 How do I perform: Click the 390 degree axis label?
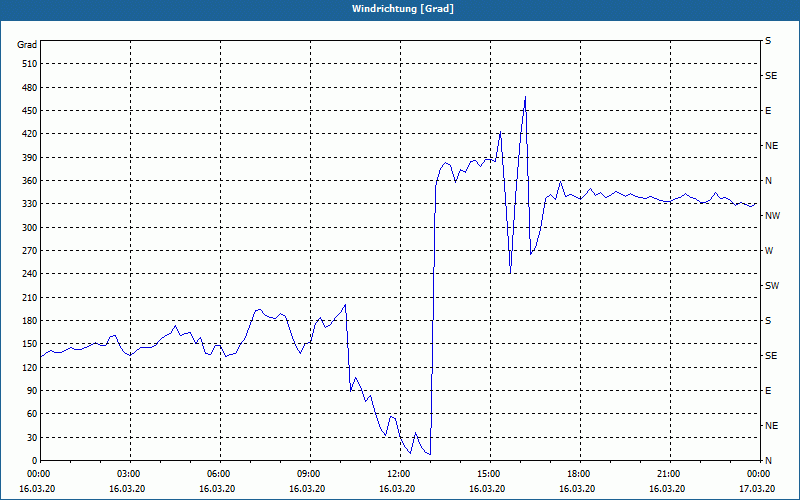point(29,158)
